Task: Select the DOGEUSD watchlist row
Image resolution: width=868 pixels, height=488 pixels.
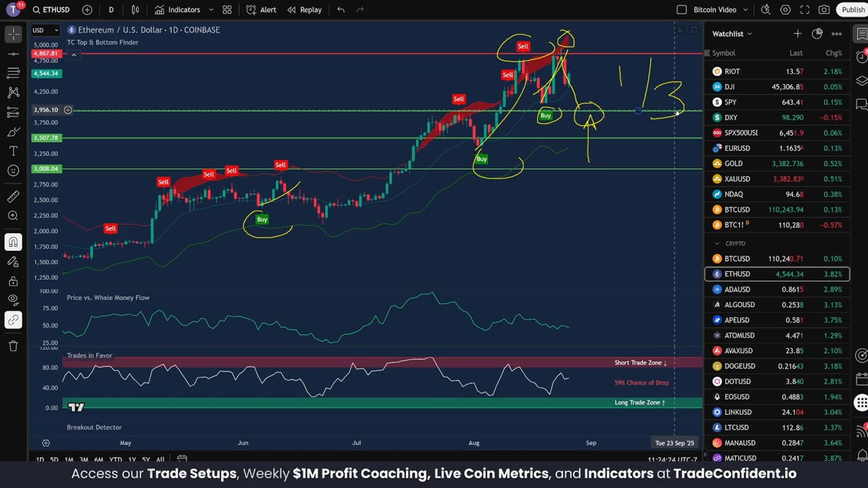Action: tap(776, 366)
